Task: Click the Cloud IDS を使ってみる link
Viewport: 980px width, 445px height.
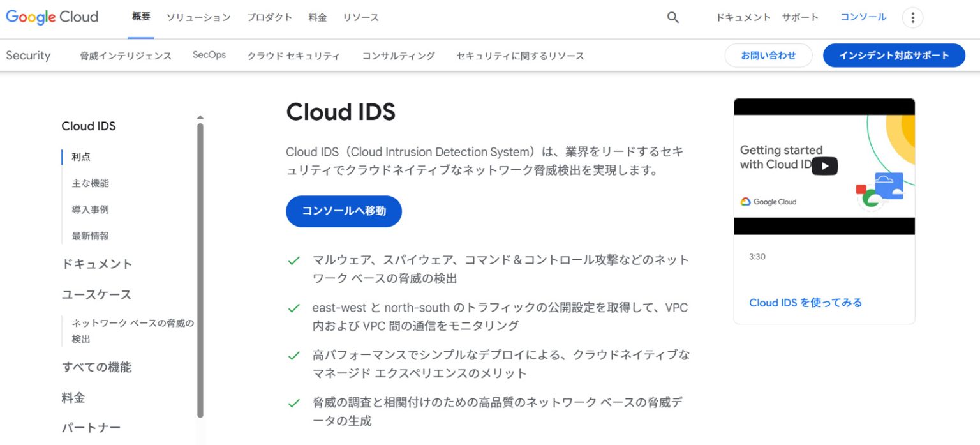Action: tap(805, 303)
